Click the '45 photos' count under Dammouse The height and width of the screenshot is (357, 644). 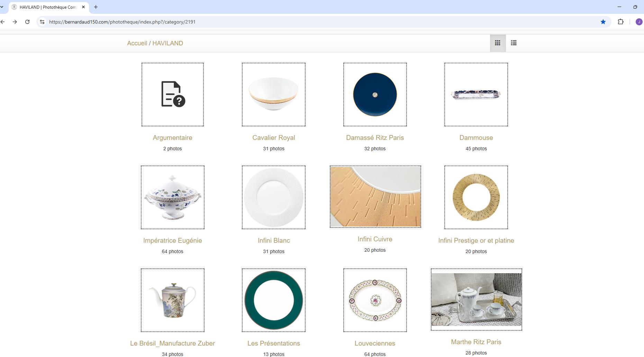(476, 149)
